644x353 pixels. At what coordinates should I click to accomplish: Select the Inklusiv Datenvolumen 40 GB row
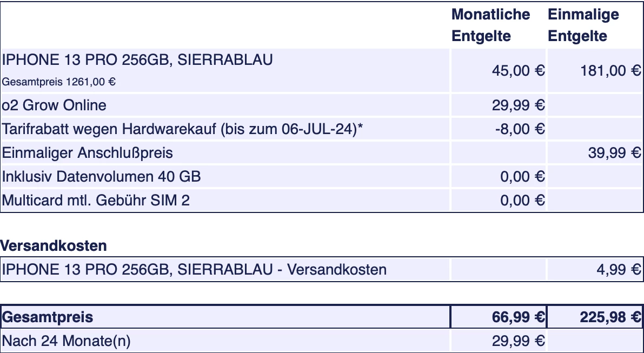(x=102, y=177)
